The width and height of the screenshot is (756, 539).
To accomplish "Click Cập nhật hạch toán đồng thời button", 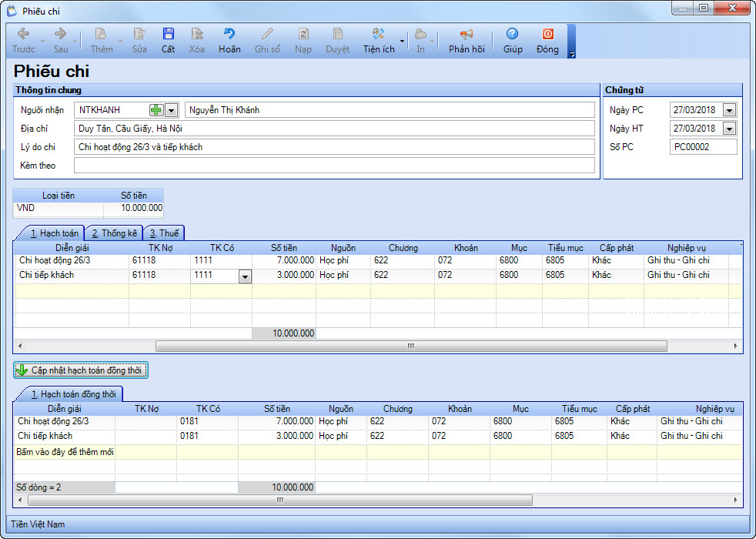I will [x=81, y=370].
